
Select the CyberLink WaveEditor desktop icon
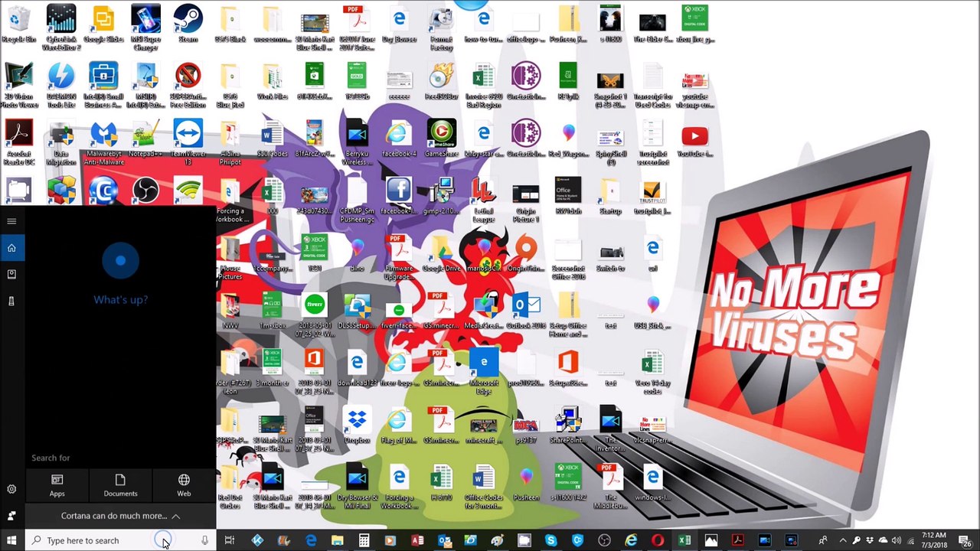point(61,28)
